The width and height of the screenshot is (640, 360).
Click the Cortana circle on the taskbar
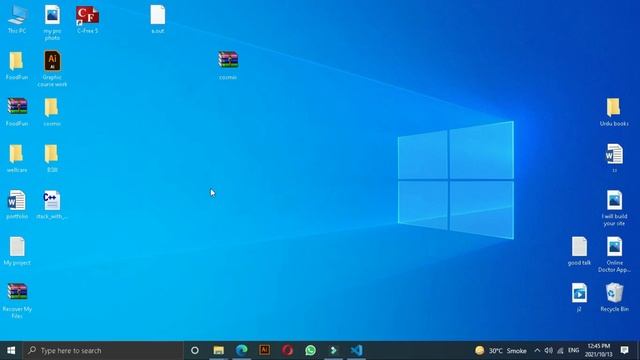(195, 350)
